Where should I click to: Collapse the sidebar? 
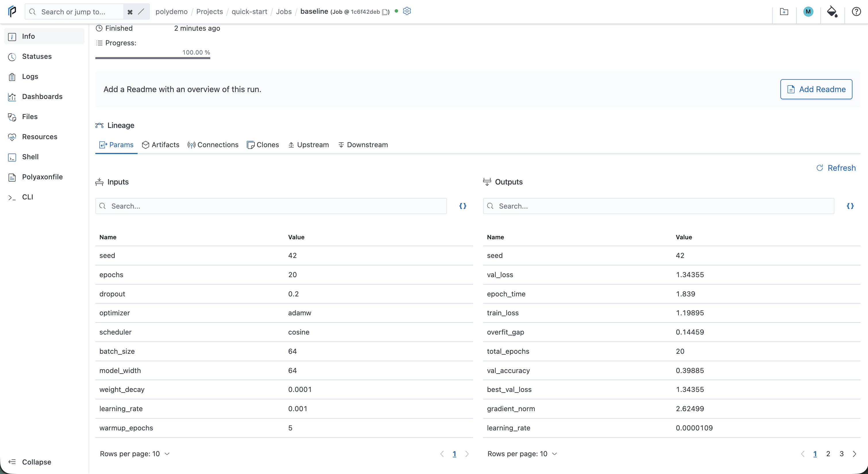click(x=30, y=462)
